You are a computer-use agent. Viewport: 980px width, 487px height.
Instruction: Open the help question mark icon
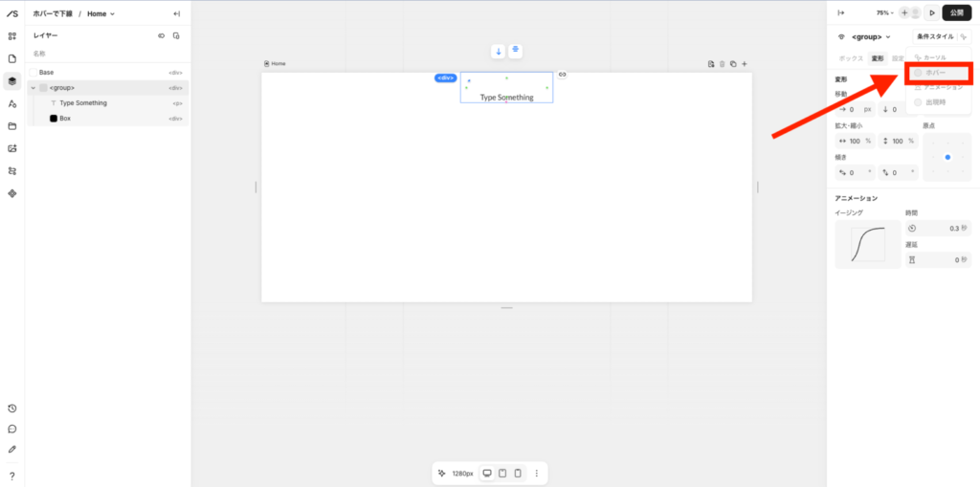click(x=12, y=476)
